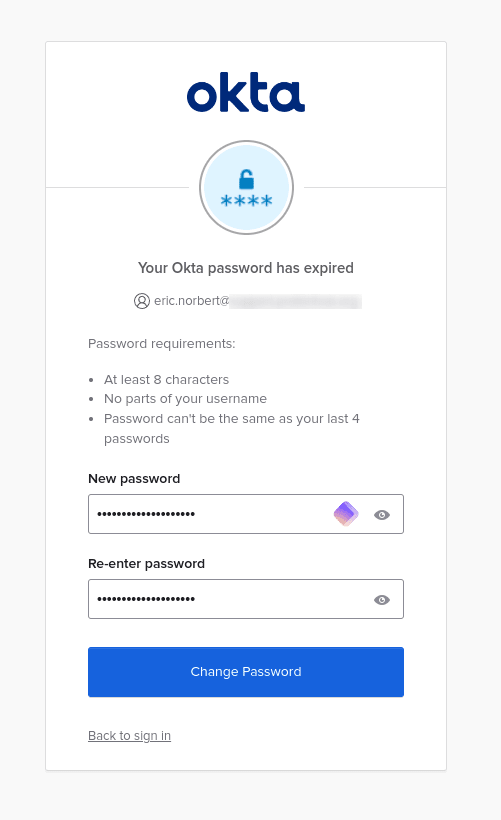Open the password manager icon in New password
Screen dimensions: 501x820
pyautogui.click(x=346, y=514)
